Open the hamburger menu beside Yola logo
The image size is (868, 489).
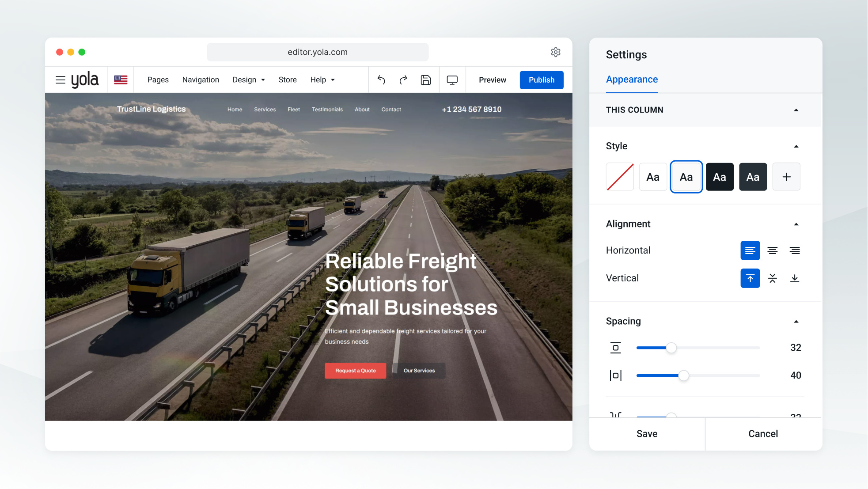click(x=61, y=80)
